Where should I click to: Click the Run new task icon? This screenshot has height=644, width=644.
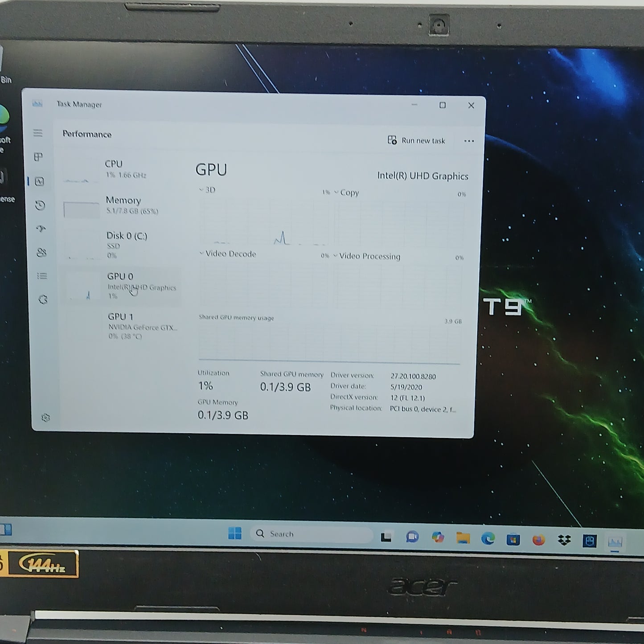(x=392, y=140)
